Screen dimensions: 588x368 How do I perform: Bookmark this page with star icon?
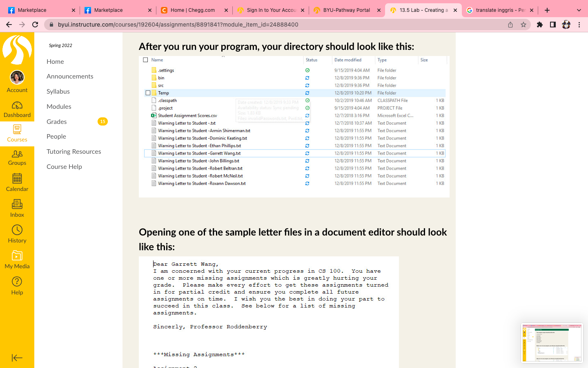pos(523,25)
